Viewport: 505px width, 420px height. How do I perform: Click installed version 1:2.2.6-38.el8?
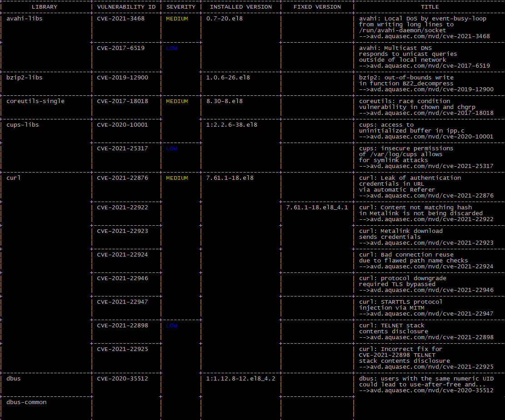231,124
